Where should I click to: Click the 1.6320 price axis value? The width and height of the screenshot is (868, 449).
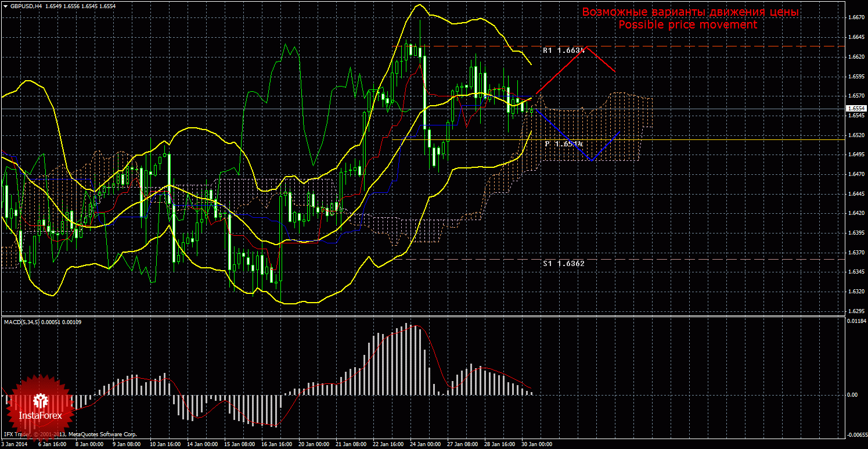coord(856,292)
